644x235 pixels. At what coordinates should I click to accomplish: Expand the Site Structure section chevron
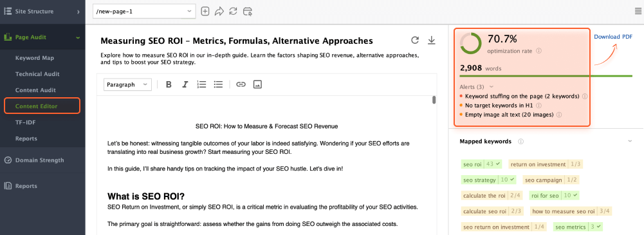[78, 12]
